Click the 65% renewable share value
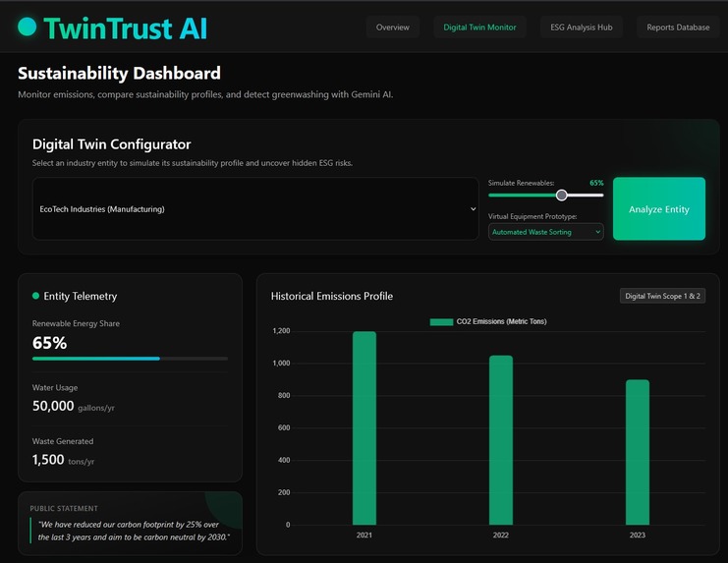Screen dimensions: 728x563 (50, 343)
